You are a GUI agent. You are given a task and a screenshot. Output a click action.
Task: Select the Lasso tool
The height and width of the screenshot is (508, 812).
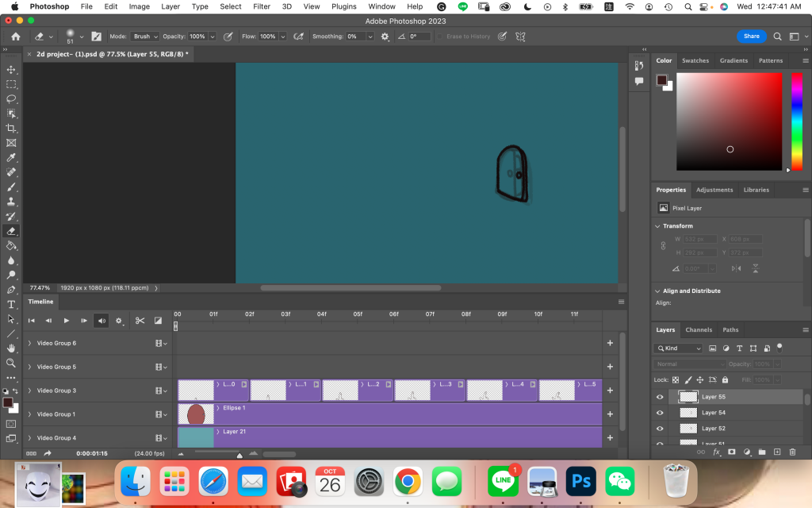[x=11, y=99]
